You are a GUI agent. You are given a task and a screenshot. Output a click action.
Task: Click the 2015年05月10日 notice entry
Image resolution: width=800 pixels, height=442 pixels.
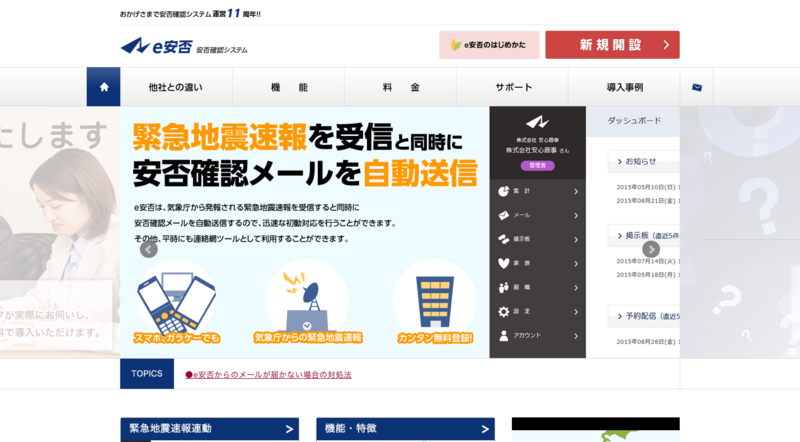(648, 187)
